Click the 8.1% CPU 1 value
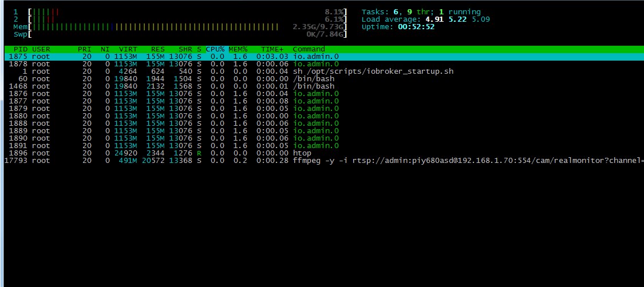644x287 pixels. 334,12
